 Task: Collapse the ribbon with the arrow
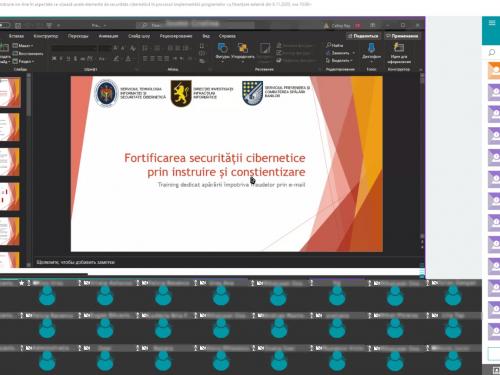click(421, 70)
